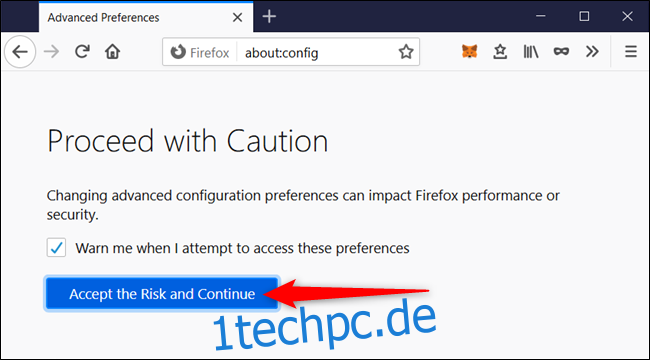This screenshot has height=360, width=650.
Task: Click the private browsing mask icon
Action: coord(561,51)
